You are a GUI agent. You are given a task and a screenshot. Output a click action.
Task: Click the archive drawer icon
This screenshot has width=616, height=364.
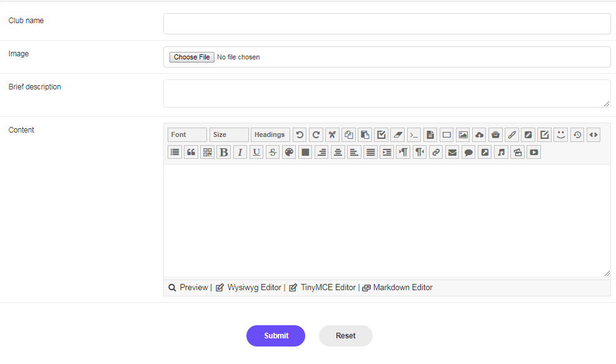click(495, 135)
